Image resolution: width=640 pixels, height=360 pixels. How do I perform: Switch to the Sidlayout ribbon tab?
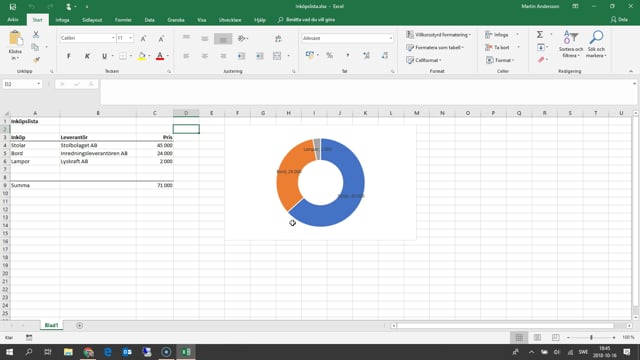92,20
